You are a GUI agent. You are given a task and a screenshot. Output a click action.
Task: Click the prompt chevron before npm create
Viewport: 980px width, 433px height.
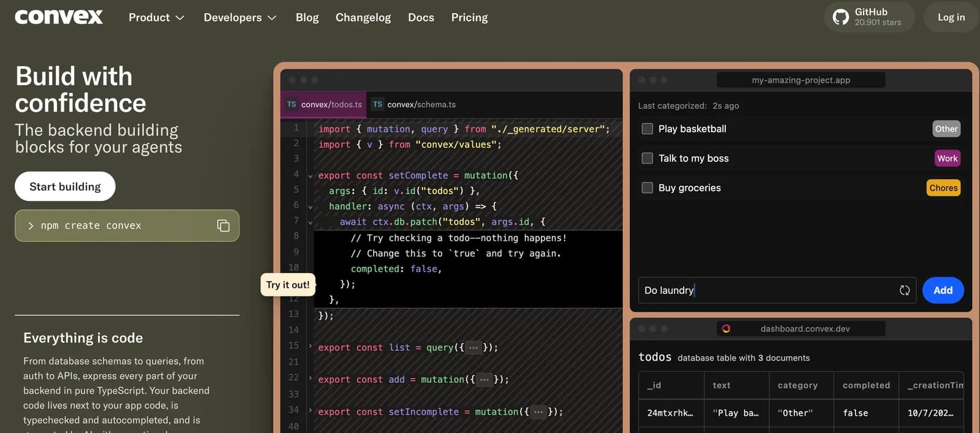31,226
